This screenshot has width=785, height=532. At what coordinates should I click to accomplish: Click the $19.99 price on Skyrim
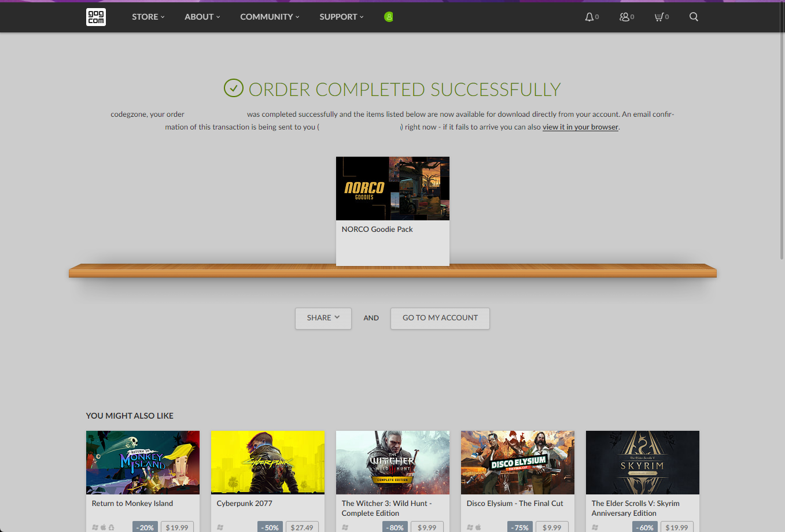[x=677, y=527]
